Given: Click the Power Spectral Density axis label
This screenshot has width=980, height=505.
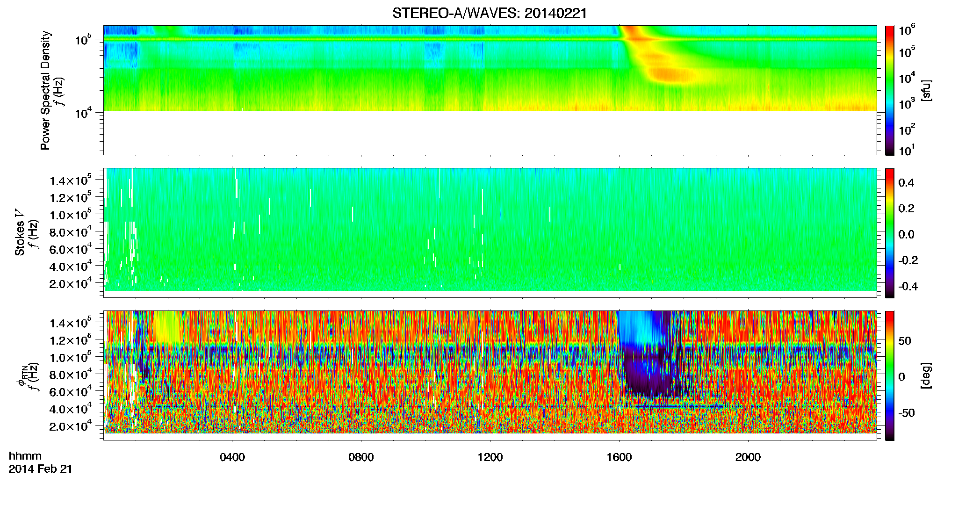Looking at the screenshot, I should coord(45,90).
